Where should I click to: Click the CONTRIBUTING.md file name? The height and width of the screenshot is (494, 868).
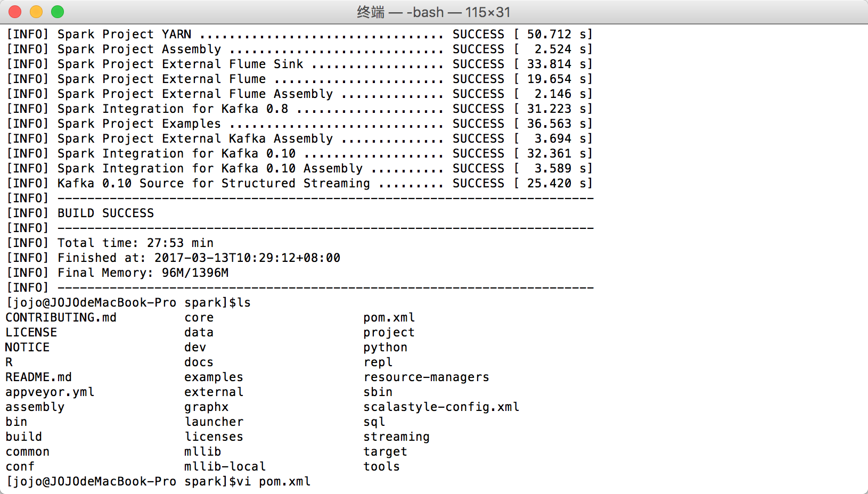click(x=61, y=317)
